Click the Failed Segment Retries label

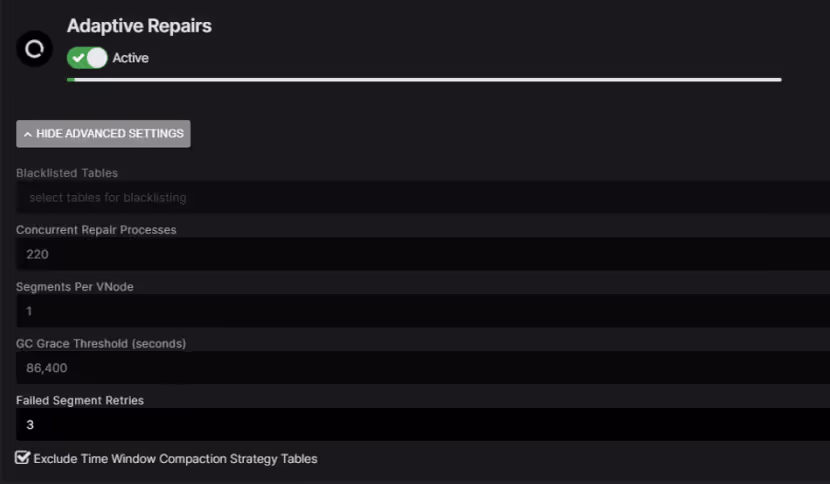(80, 400)
